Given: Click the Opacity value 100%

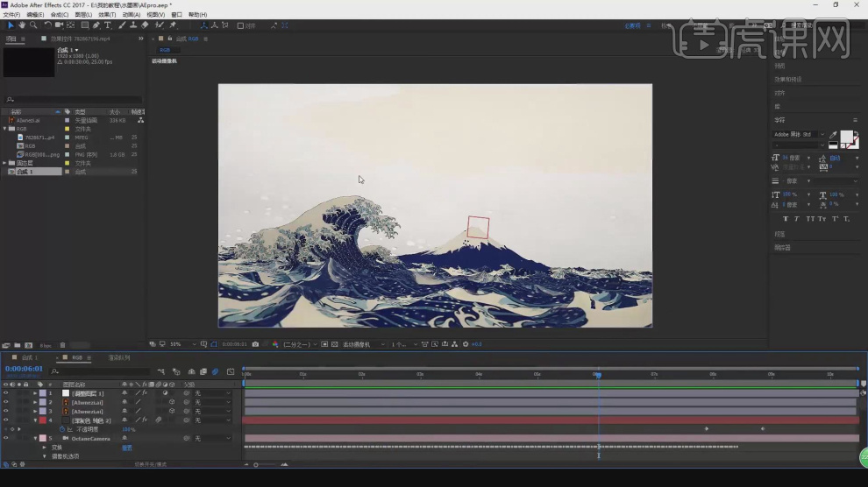Looking at the screenshot, I should (x=128, y=429).
